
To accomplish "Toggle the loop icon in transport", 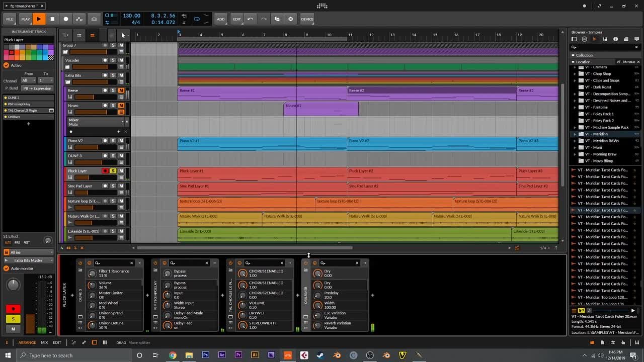I will [197, 19].
